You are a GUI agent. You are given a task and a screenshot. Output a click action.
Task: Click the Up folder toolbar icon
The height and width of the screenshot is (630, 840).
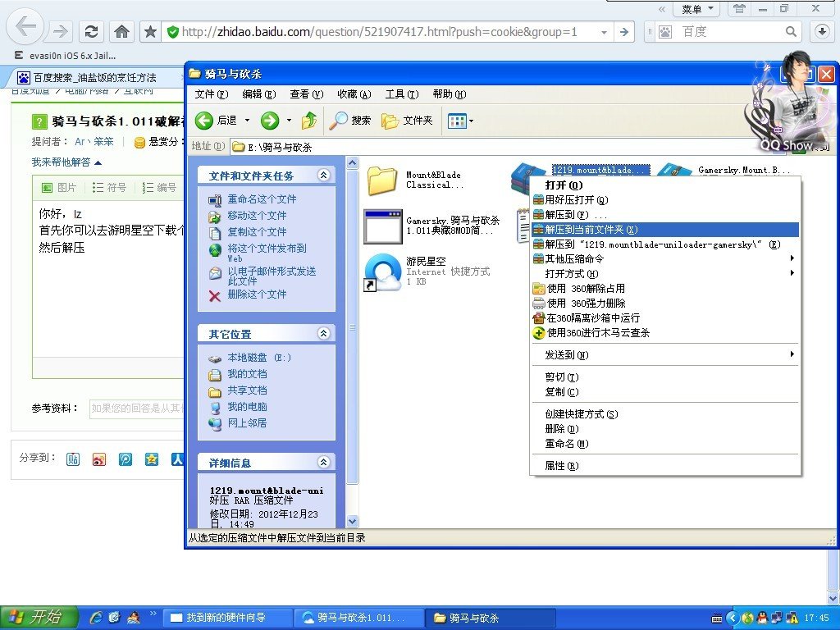(309, 121)
